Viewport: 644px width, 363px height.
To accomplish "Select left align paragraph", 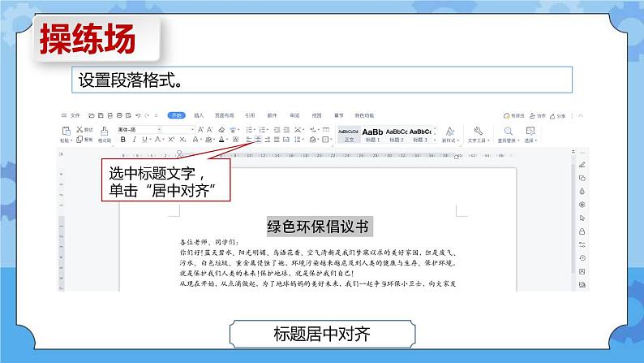I will (x=249, y=140).
